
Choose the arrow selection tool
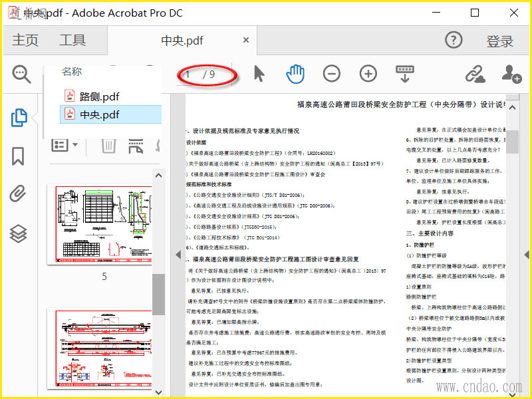click(x=259, y=74)
